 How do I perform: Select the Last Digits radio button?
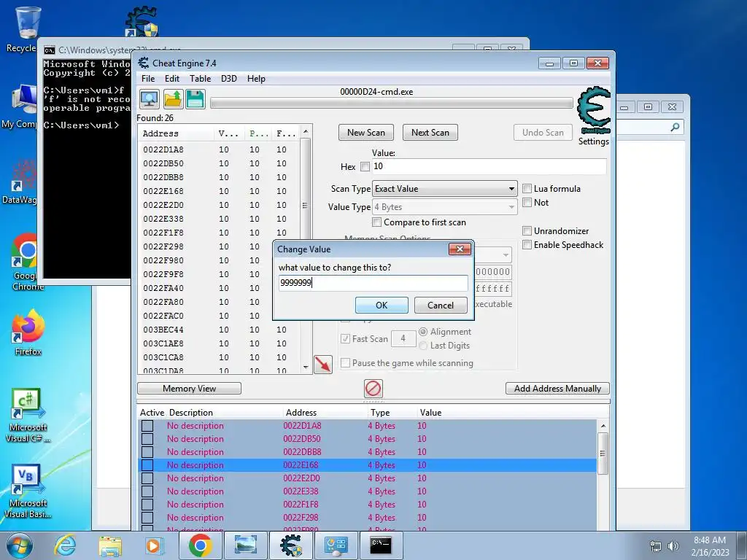pyautogui.click(x=423, y=346)
